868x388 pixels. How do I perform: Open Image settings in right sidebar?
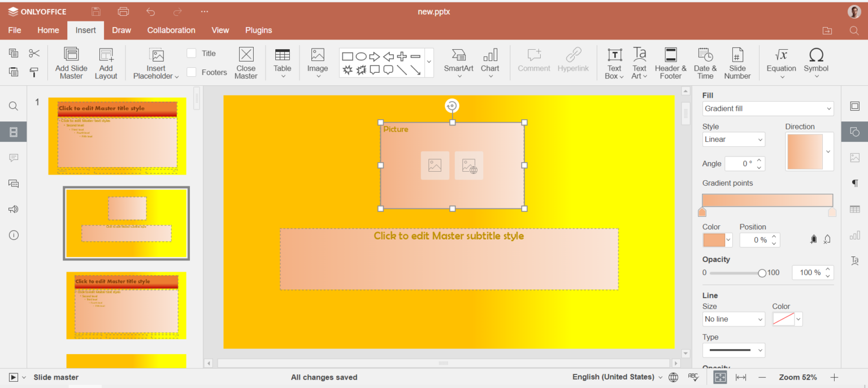(854, 158)
